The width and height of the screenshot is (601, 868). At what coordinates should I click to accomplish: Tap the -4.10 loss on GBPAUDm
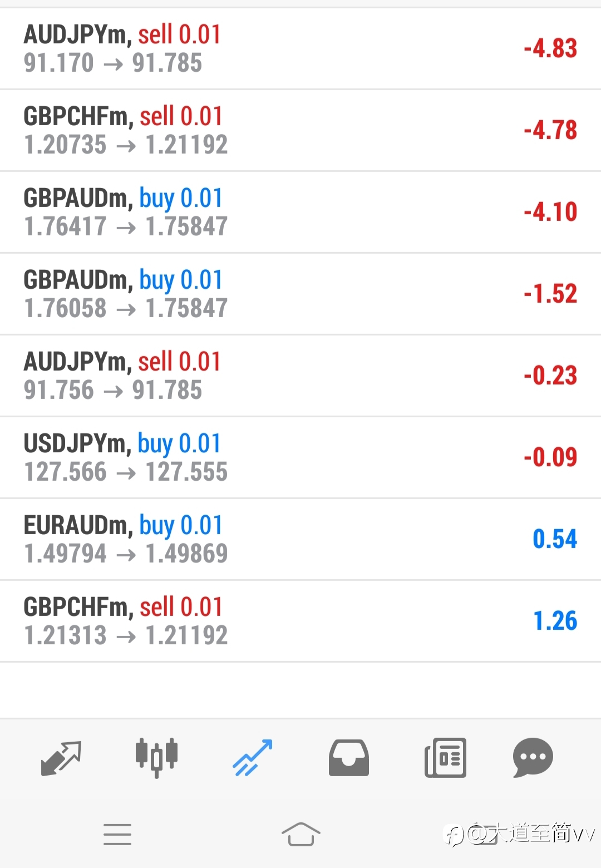(550, 212)
